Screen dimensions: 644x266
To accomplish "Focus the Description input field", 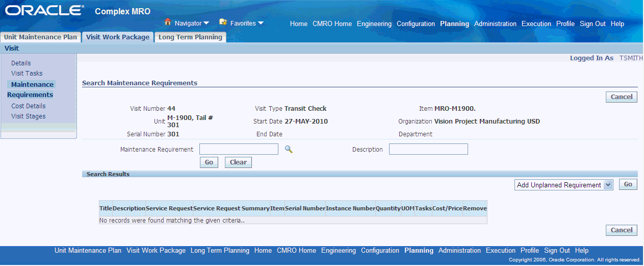I will pos(428,149).
